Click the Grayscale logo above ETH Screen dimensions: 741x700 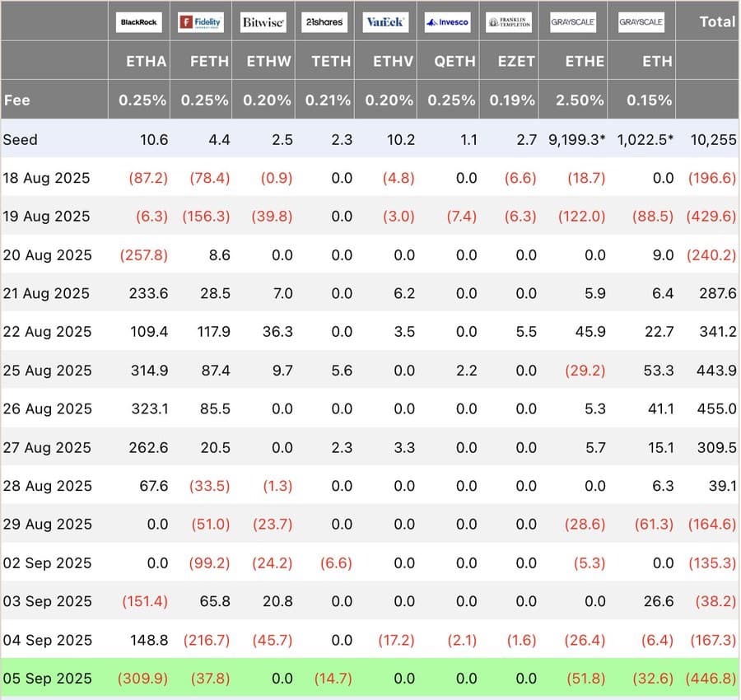[641, 21]
